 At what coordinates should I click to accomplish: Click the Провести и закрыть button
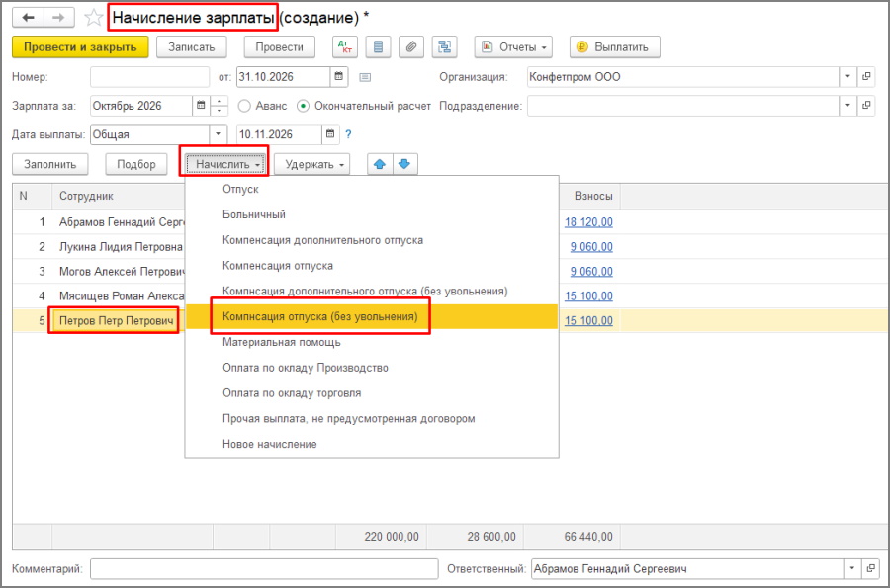80,47
